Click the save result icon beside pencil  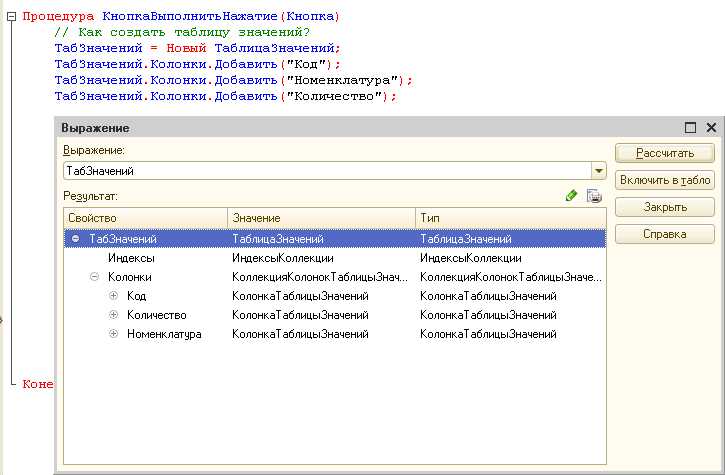pyautogui.click(x=594, y=196)
